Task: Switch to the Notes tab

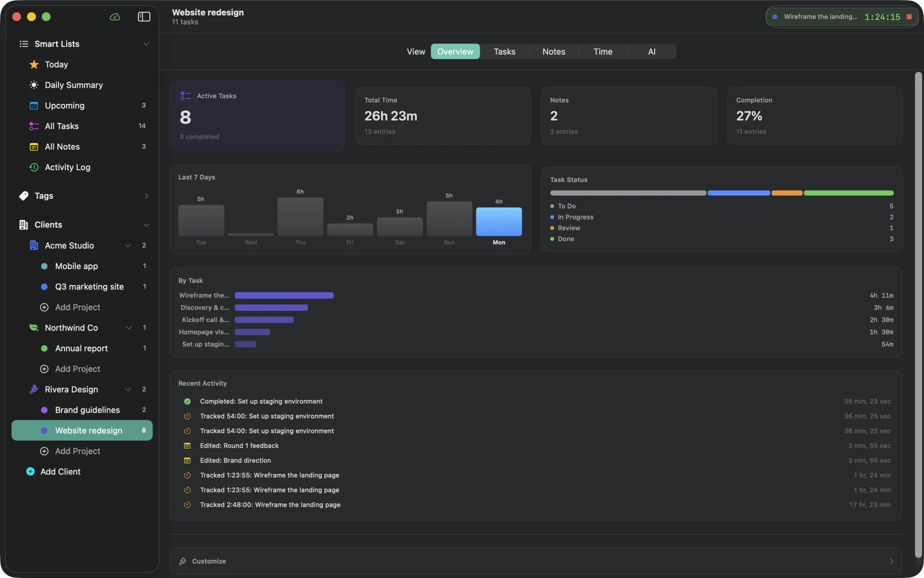Action: pyautogui.click(x=553, y=51)
